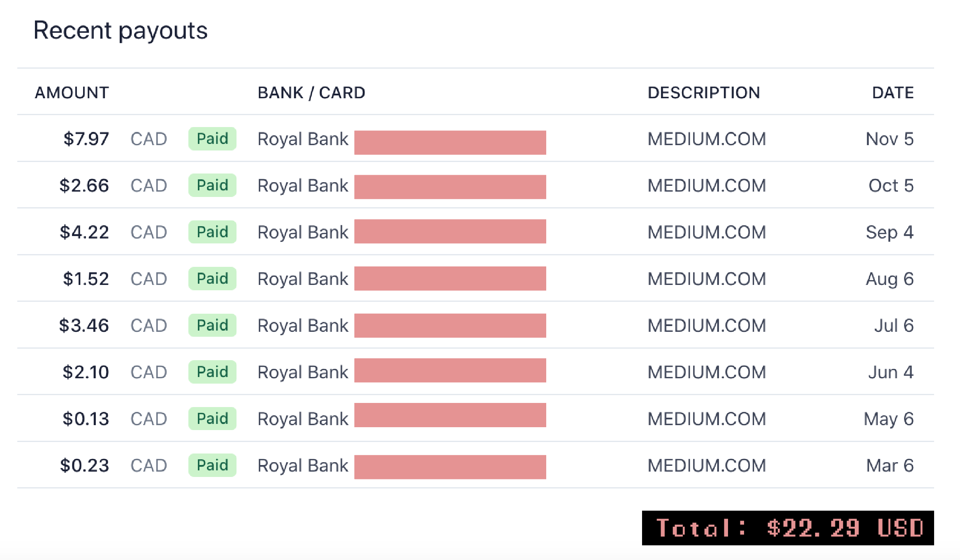This screenshot has height=560, width=960.
Task: Click the AMOUNT column header
Action: tap(72, 93)
